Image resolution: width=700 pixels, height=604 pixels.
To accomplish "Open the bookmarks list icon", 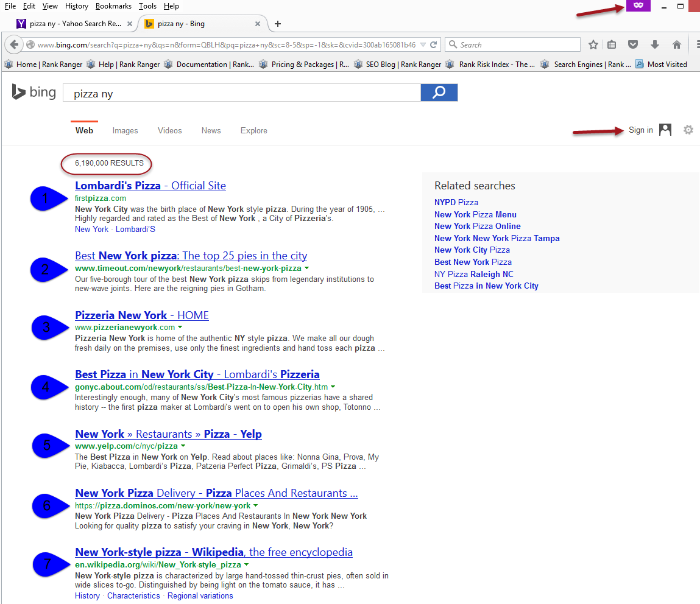I will [612, 44].
